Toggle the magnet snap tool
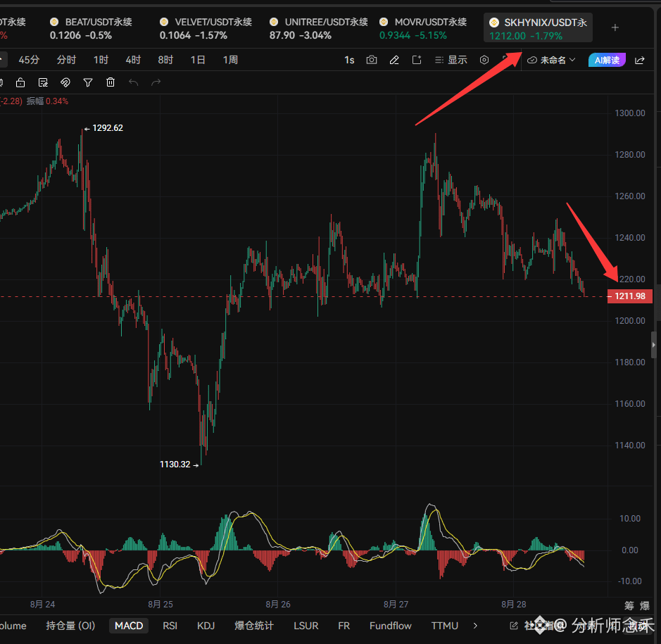Image resolution: width=661 pixels, height=644 pixels. coord(65,82)
